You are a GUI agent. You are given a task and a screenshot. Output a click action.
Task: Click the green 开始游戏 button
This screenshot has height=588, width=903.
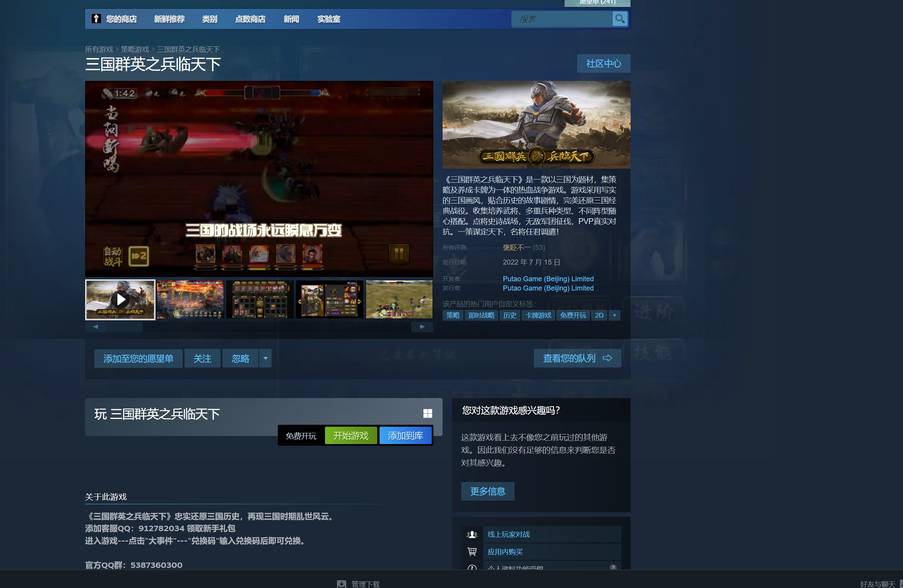pos(351,436)
